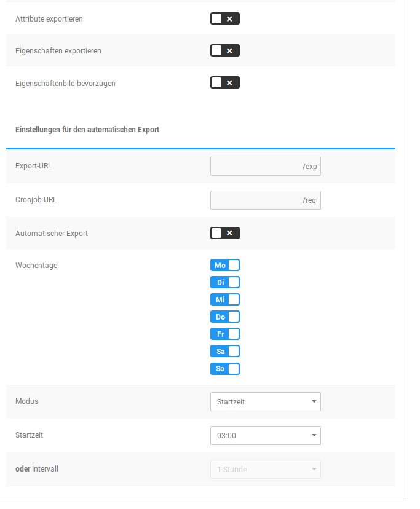Viewport: 420px width, 509px height.
Task: Switch off the Fr weekday
Action: [224, 334]
